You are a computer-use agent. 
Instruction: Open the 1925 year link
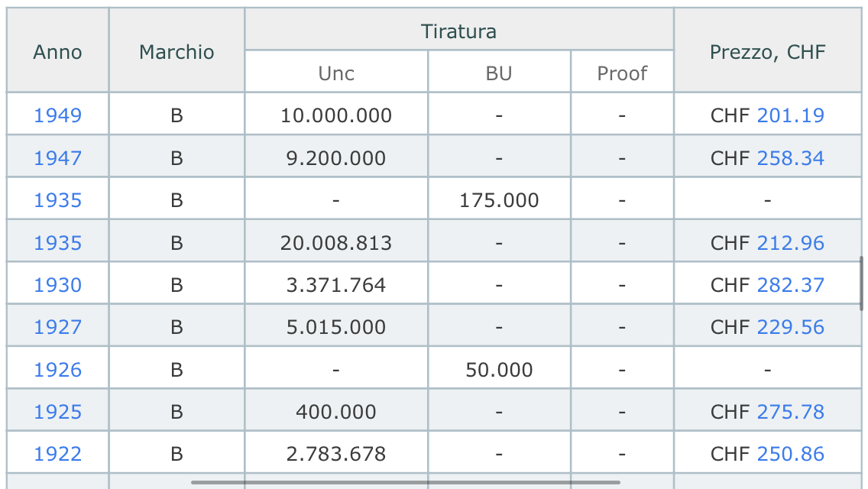click(57, 412)
